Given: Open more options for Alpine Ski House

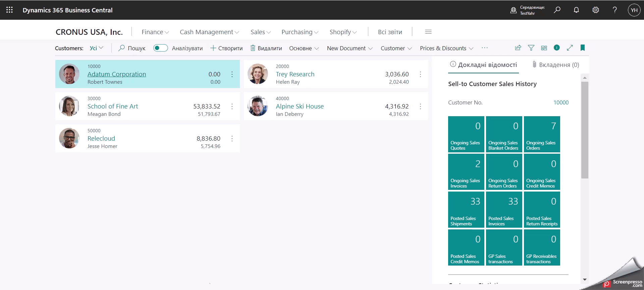Looking at the screenshot, I should (x=420, y=106).
